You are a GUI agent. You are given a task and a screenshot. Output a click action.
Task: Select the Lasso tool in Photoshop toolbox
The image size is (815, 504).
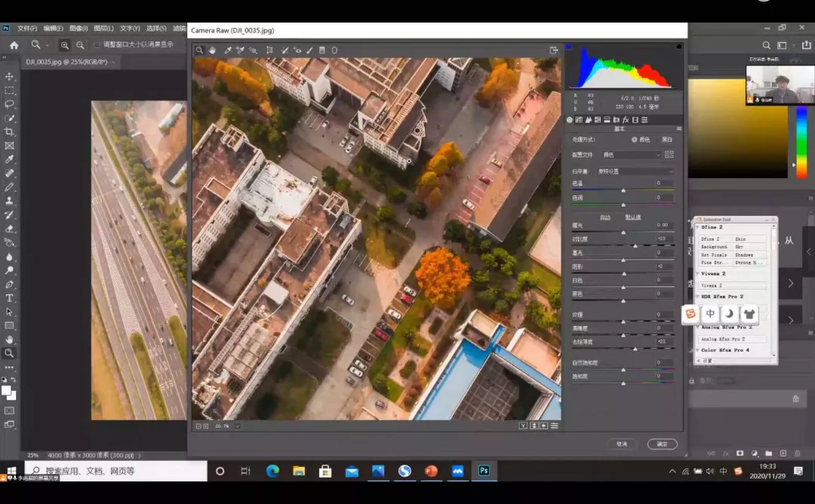(x=10, y=104)
